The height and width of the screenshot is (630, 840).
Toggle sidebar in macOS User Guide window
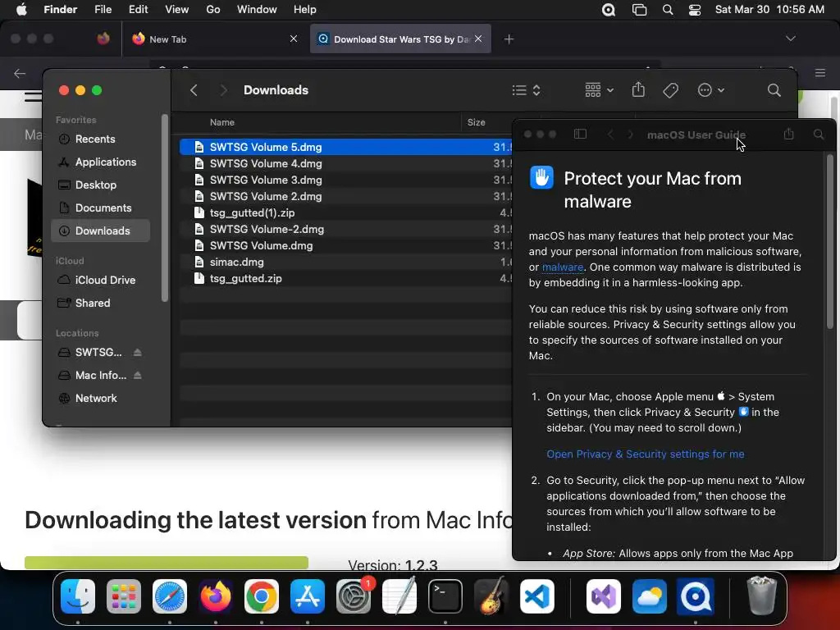[x=580, y=134]
